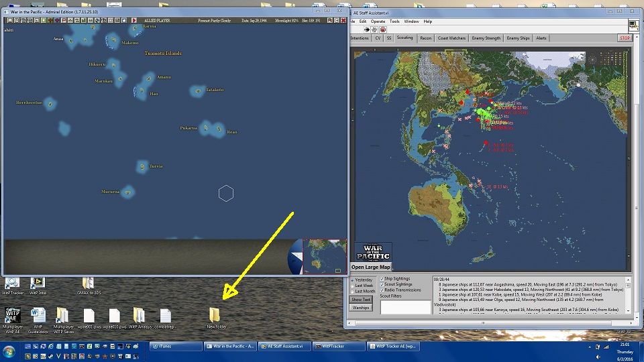The height and width of the screenshot is (362, 644).
Task: Open the Tools menu
Action: coord(394,21)
